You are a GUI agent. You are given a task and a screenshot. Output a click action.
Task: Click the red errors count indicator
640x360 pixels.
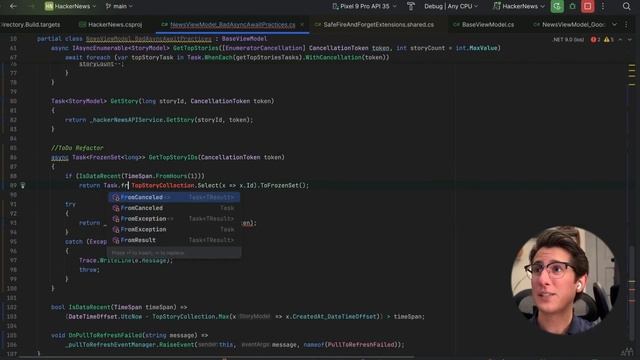click(x=596, y=40)
